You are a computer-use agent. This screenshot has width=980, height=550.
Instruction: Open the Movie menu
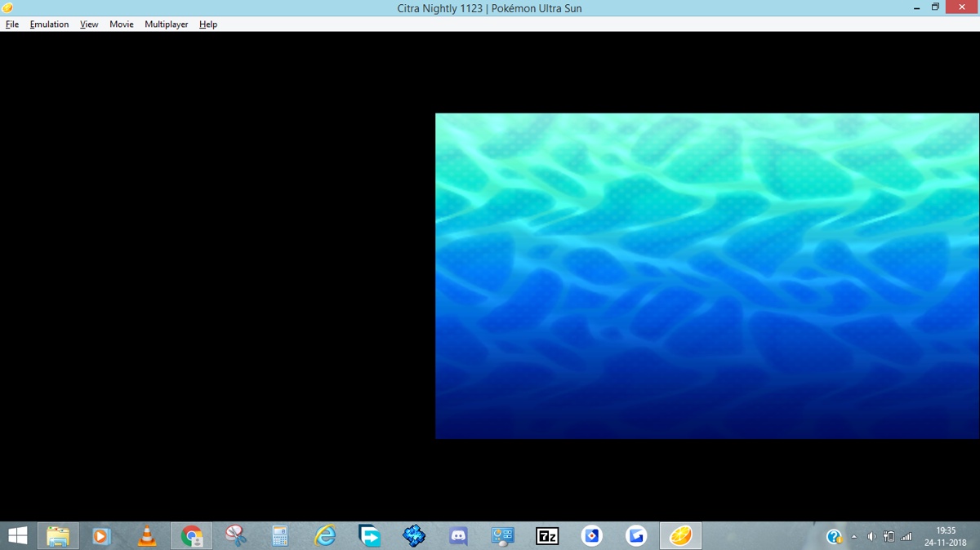tap(122, 24)
